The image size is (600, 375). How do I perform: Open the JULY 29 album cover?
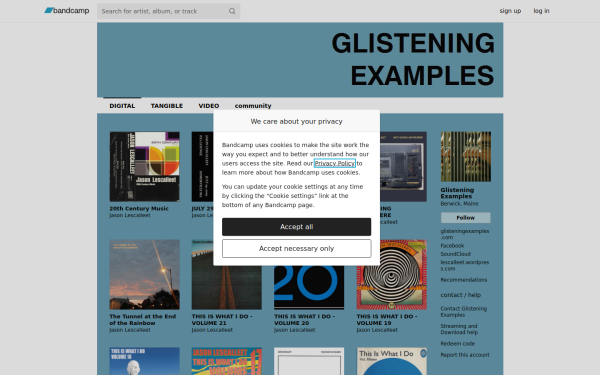202,166
